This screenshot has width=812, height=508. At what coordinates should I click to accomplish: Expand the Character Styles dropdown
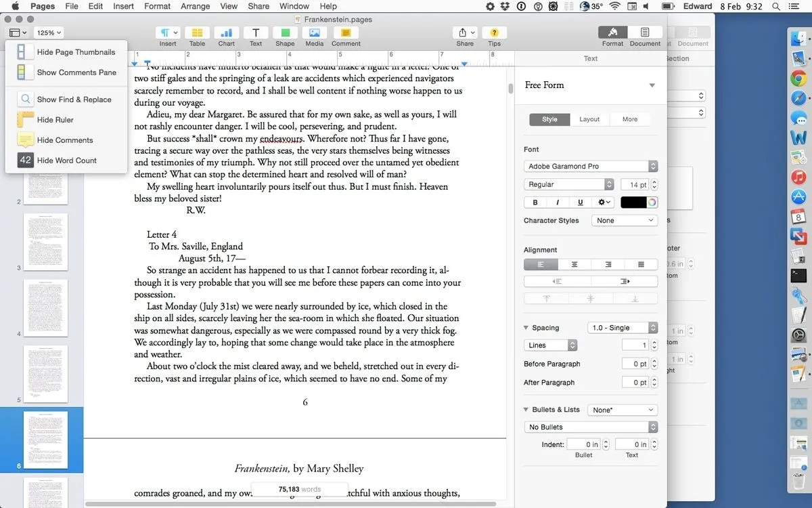pyautogui.click(x=624, y=221)
